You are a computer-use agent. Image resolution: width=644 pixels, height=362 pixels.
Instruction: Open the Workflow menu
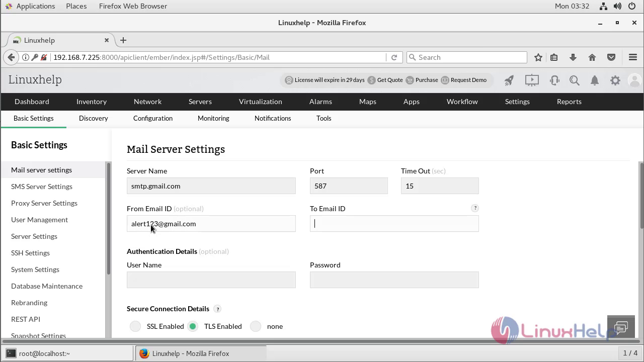coord(462,102)
